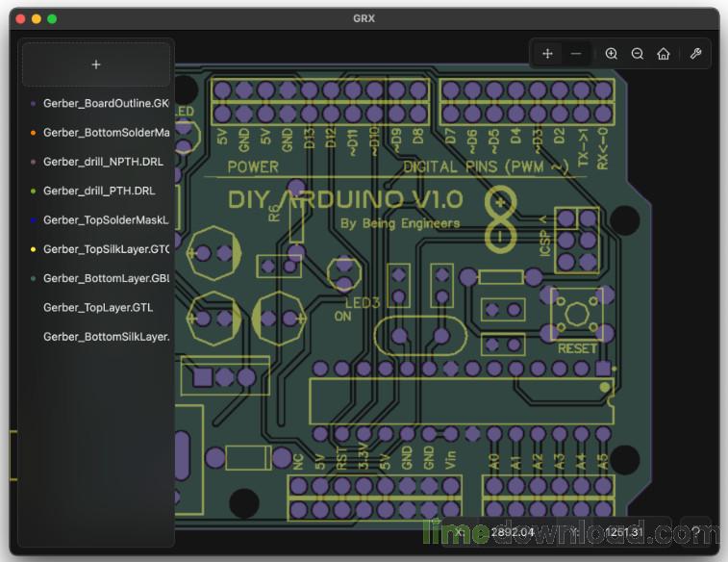Click the X coordinate readout 2892.04
The image size is (728, 562).
[513, 532]
